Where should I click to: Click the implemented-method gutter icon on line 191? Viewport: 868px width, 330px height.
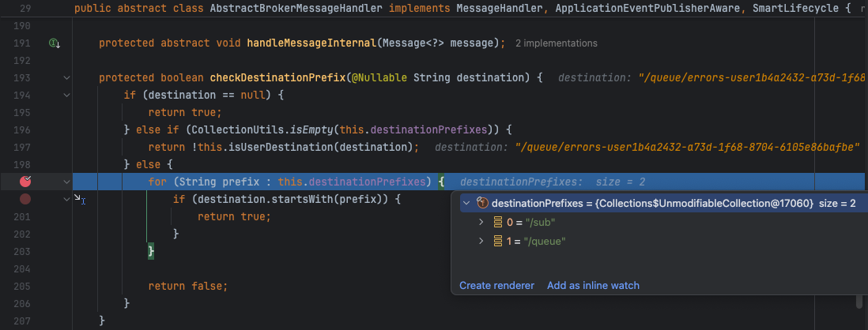point(54,43)
